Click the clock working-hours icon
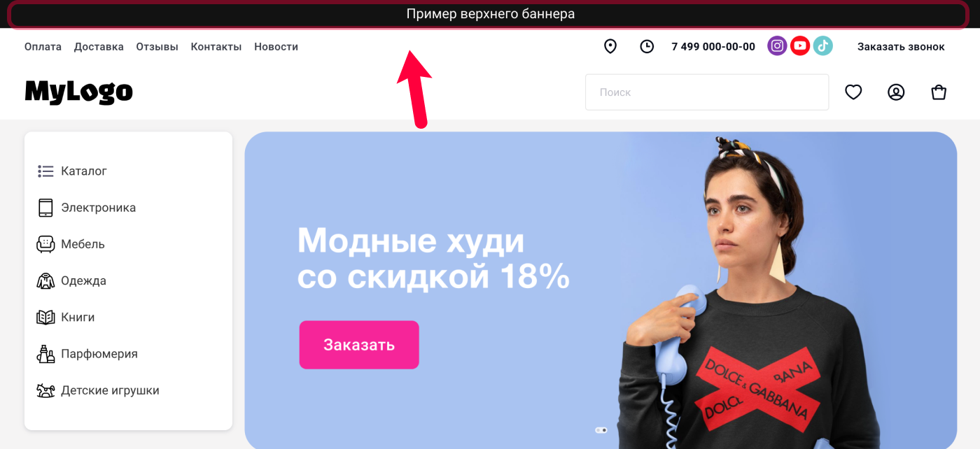Screen dimensions: 980x449 [647, 47]
